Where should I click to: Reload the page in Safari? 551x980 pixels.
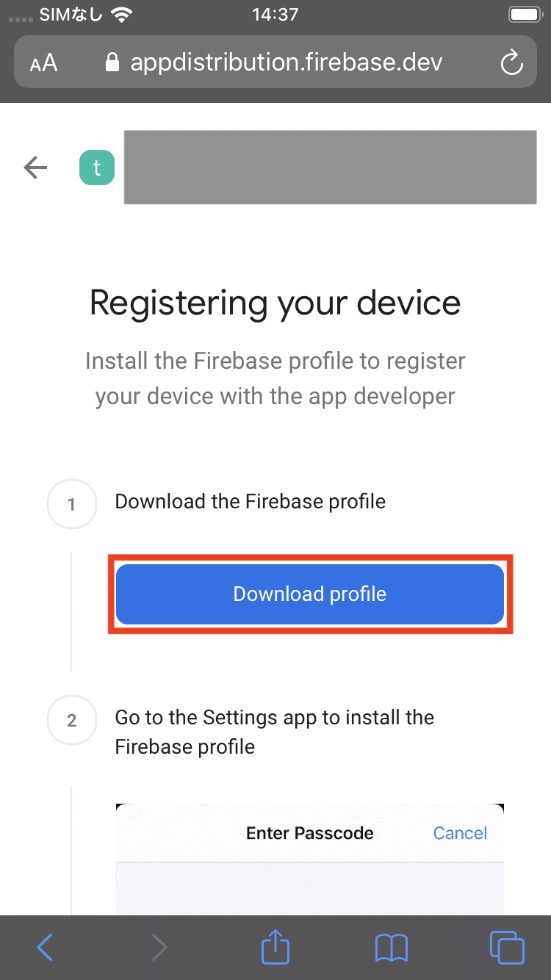tap(511, 63)
